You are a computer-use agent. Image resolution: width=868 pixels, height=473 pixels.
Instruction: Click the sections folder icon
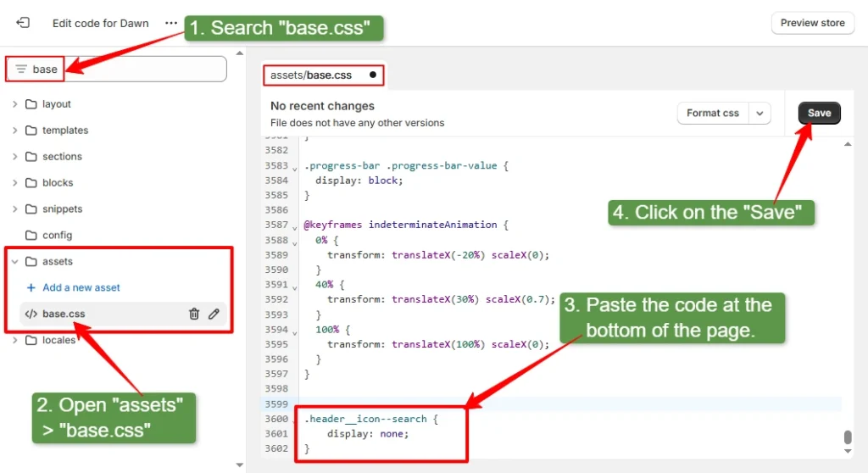[x=31, y=156]
